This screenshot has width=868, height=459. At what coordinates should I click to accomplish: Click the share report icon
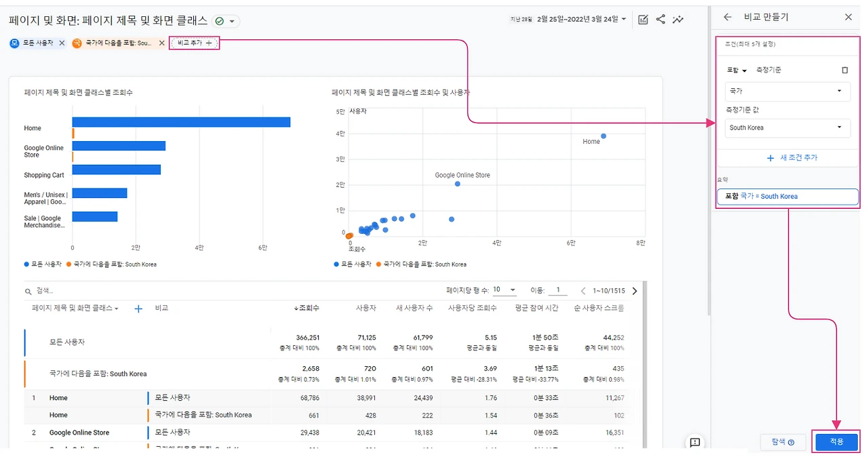[x=660, y=20]
